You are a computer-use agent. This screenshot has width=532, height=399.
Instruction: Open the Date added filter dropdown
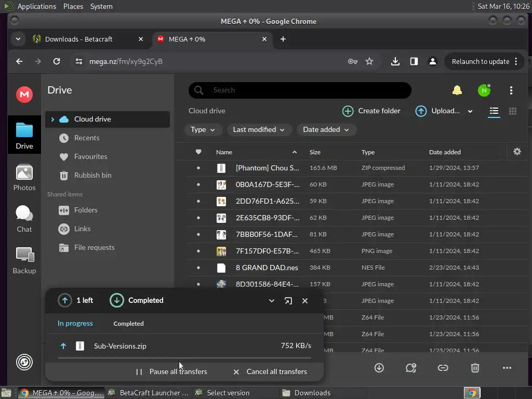point(326,129)
